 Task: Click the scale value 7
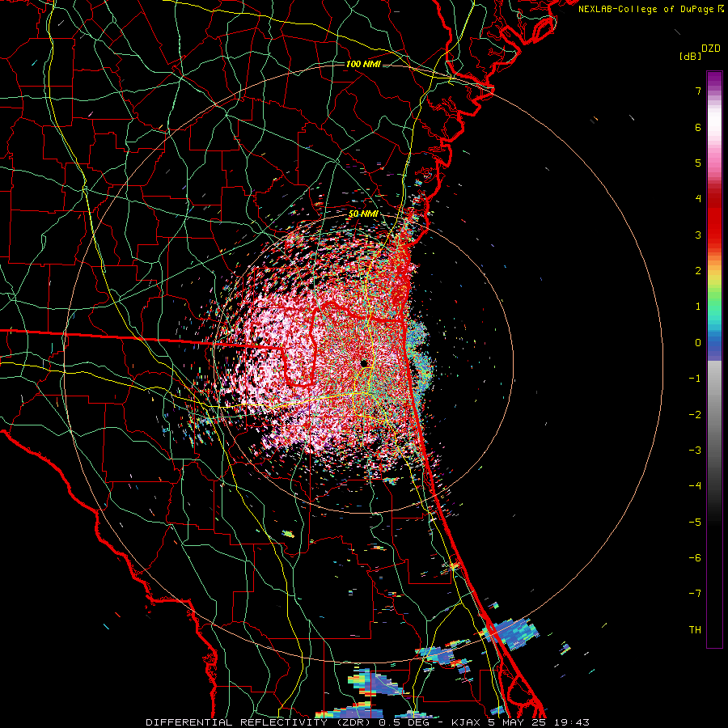click(x=698, y=91)
